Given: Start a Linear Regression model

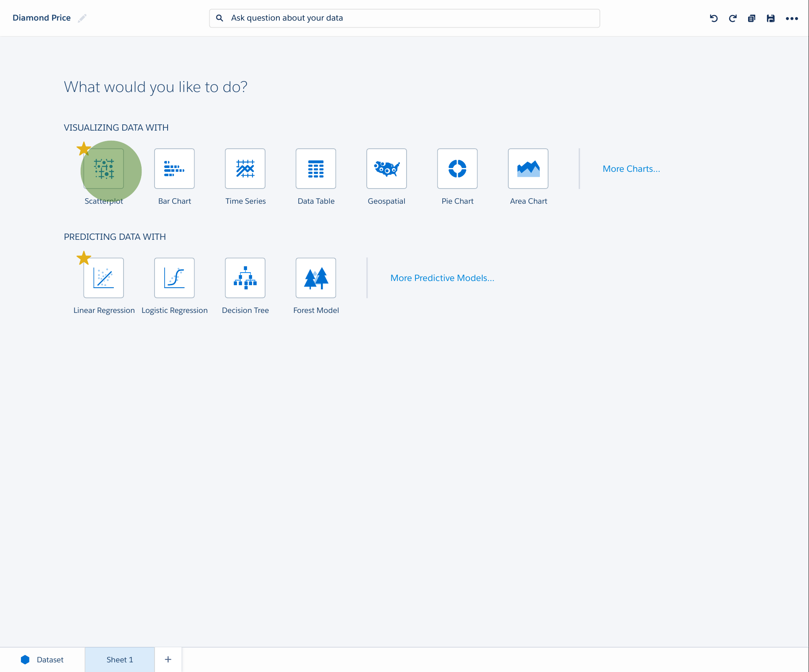Looking at the screenshot, I should coord(104,278).
